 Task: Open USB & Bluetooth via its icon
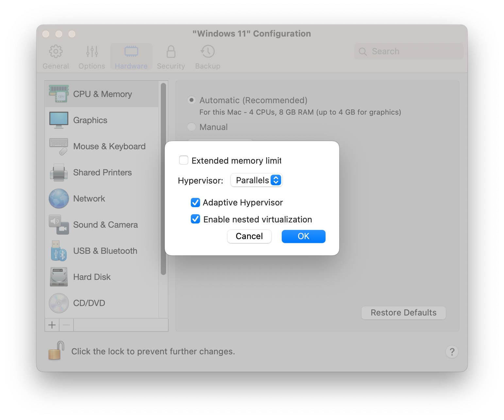(59, 251)
